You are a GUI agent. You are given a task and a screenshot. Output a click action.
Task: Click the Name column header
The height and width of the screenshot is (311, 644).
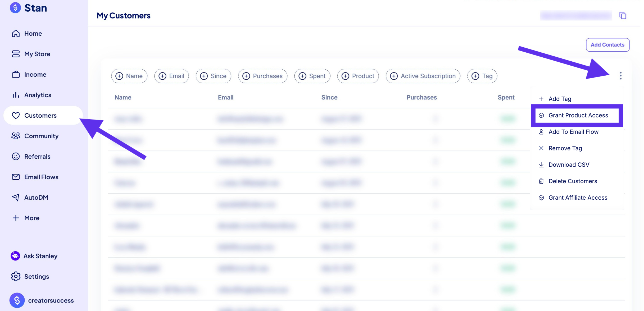(123, 97)
